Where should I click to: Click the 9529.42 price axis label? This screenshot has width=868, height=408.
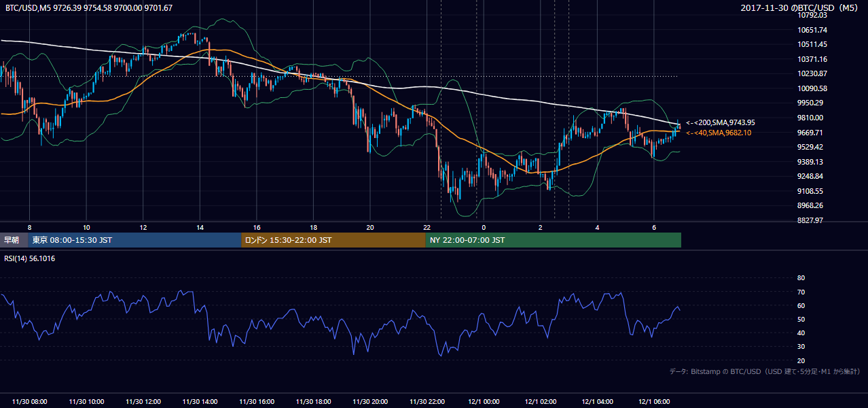tap(810, 147)
